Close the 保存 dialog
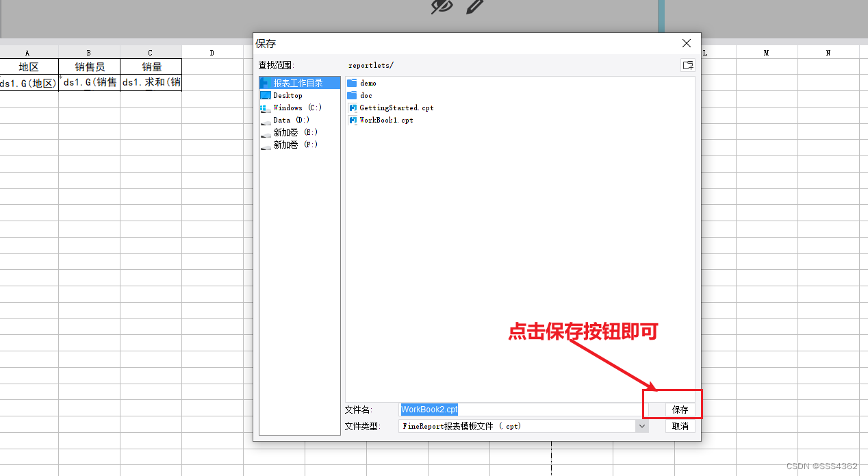The width and height of the screenshot is (868, 476). click(687, 43)
